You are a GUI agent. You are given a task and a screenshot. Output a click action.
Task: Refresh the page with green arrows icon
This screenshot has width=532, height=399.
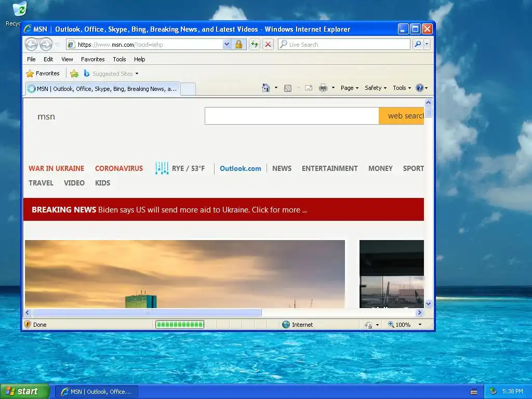click(x=255, y=45)
